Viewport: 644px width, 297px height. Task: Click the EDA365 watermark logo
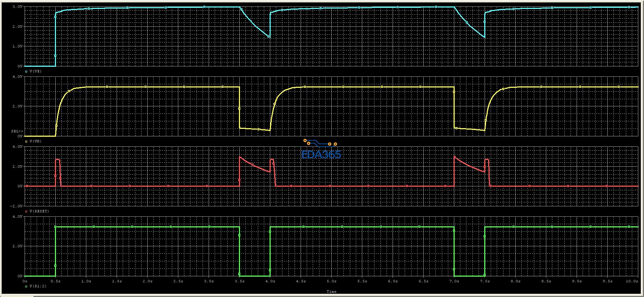tap(321, 149)
